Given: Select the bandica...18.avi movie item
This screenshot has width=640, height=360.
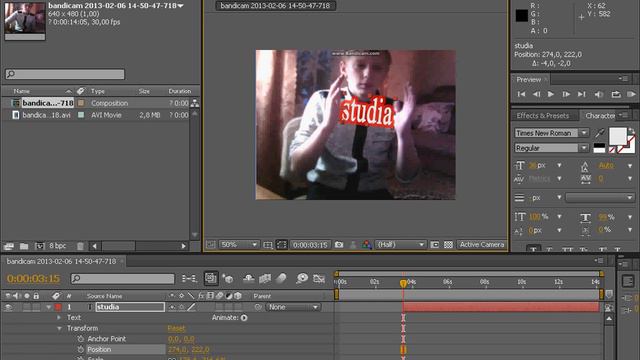Looking at the screenshot, I should (46, 115).
